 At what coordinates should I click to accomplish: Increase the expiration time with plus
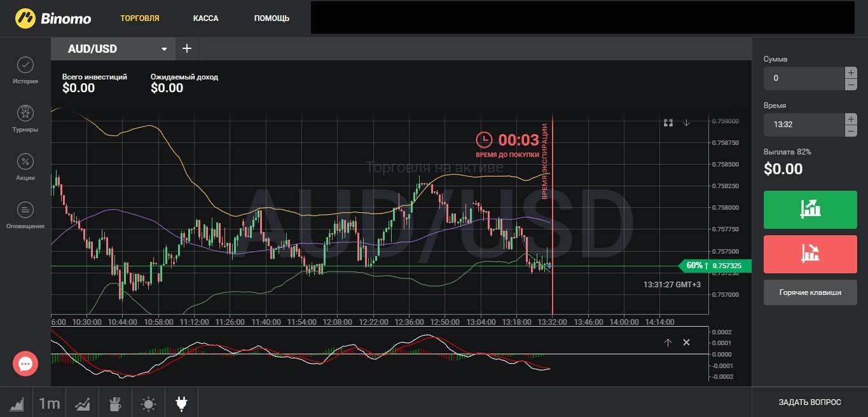click(851, 119)
